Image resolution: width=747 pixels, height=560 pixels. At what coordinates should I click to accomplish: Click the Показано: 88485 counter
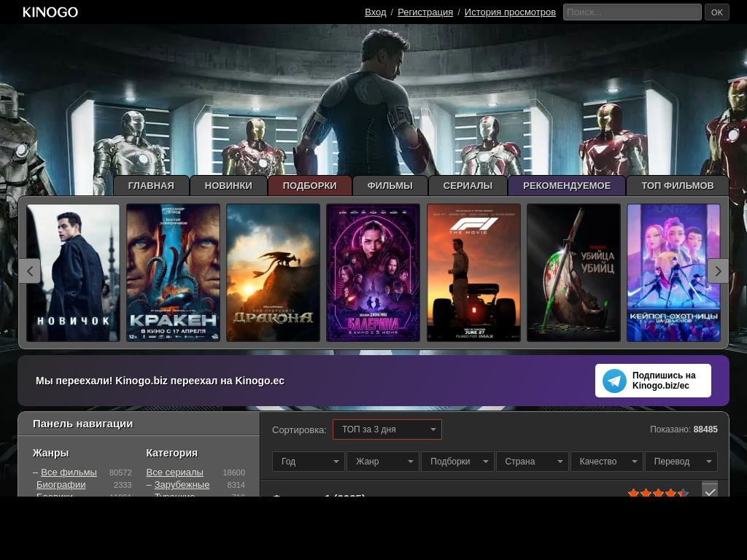[684, 429]
